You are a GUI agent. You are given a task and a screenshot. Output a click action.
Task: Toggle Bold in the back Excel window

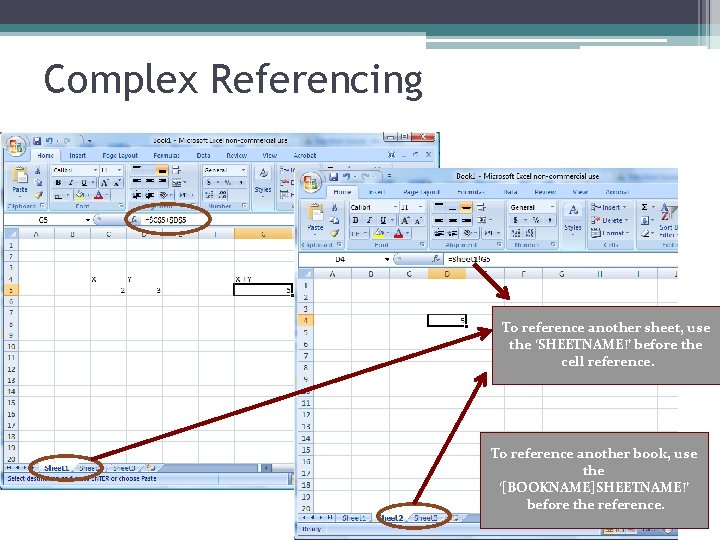click(58, 183)
